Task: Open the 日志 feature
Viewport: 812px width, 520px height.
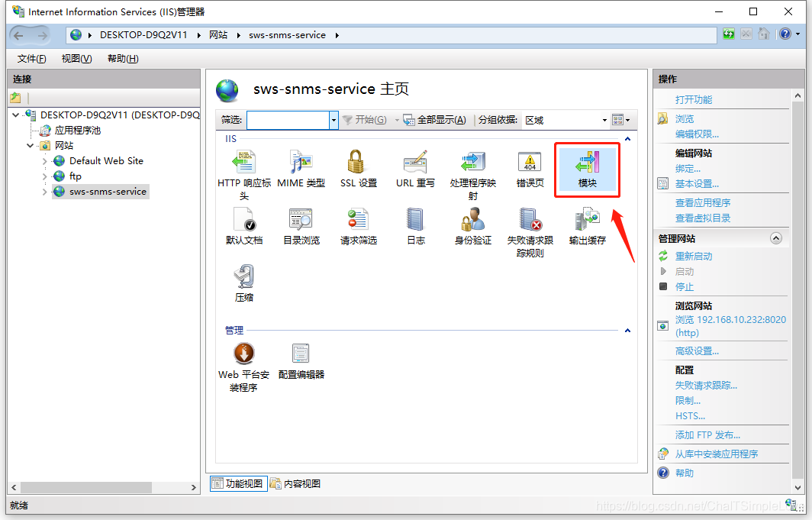Action: click(415, 226)
